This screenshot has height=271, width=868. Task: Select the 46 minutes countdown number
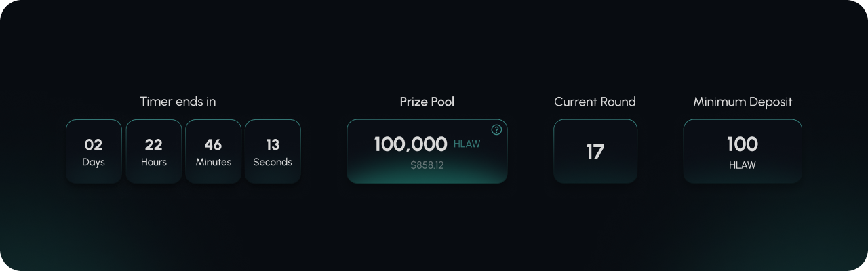point(213,144)
